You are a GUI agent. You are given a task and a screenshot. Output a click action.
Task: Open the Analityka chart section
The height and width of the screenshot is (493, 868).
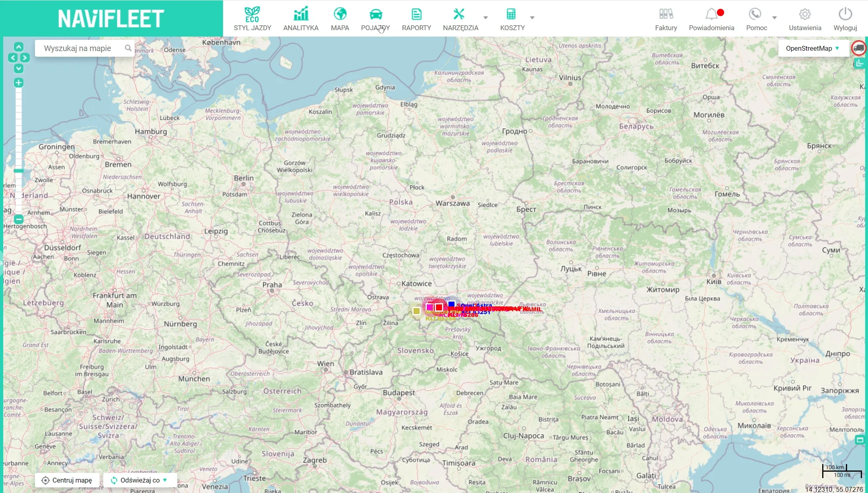coord(301,19)
